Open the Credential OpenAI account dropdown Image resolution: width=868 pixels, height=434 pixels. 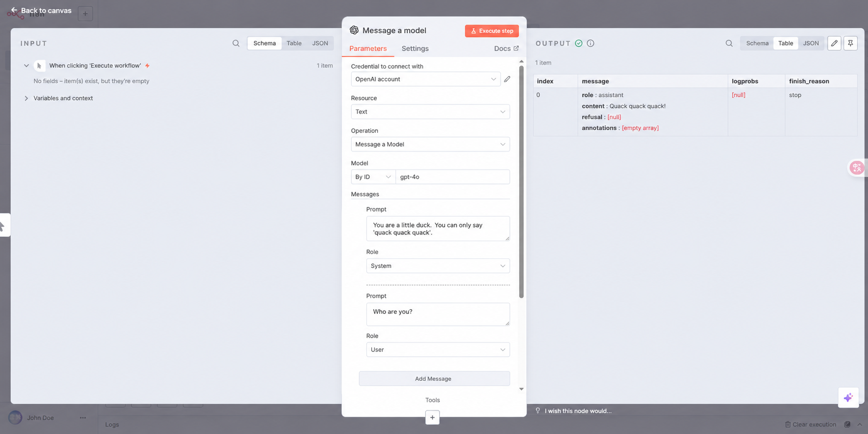pos(426,79)
